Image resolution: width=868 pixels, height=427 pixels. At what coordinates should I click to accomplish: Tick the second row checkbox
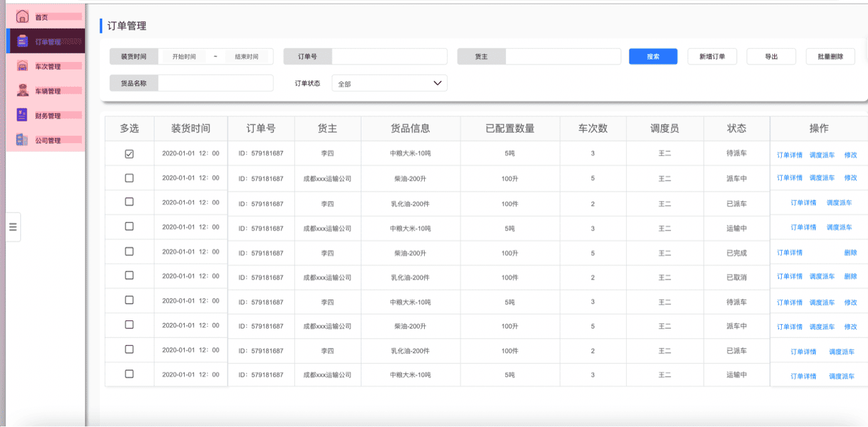point(129,178)
